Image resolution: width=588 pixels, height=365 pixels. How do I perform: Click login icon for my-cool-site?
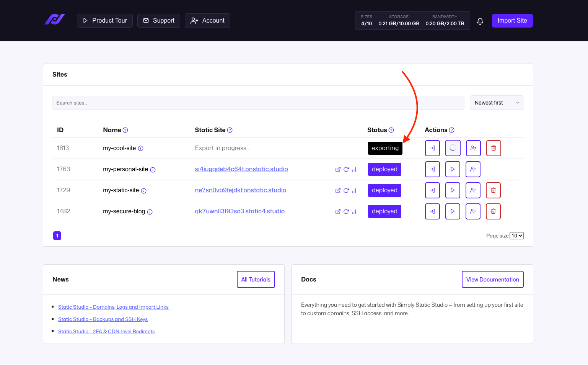point(432,148)
